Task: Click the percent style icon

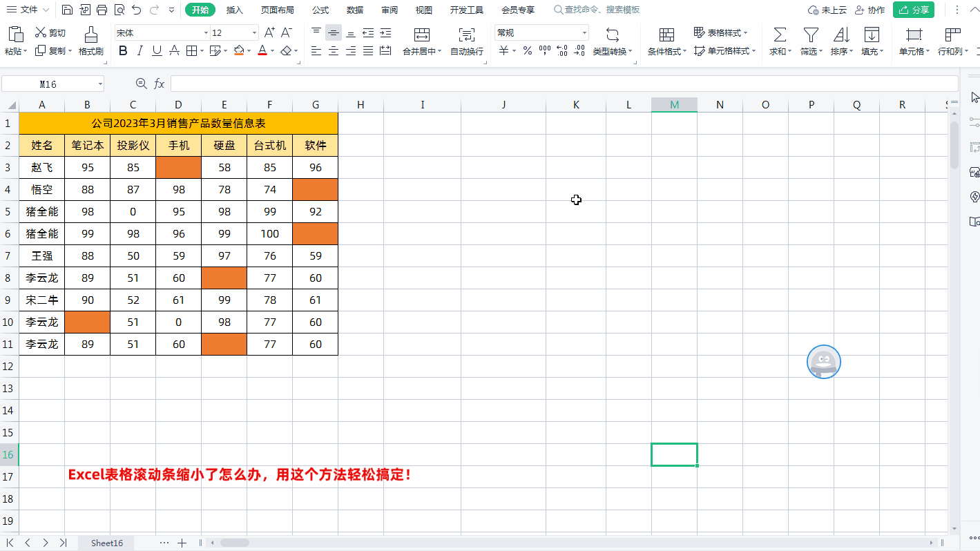Action: point(527,50)
